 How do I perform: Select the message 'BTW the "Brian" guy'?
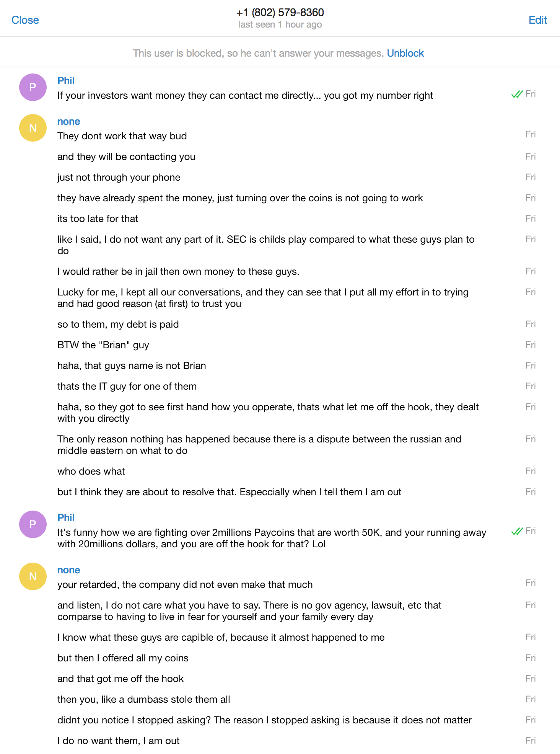point(103,345)
